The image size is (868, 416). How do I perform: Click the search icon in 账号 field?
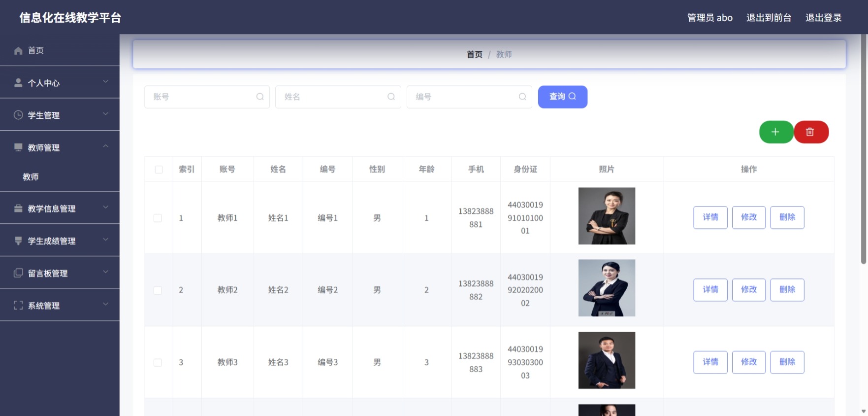tap(260, 97)
